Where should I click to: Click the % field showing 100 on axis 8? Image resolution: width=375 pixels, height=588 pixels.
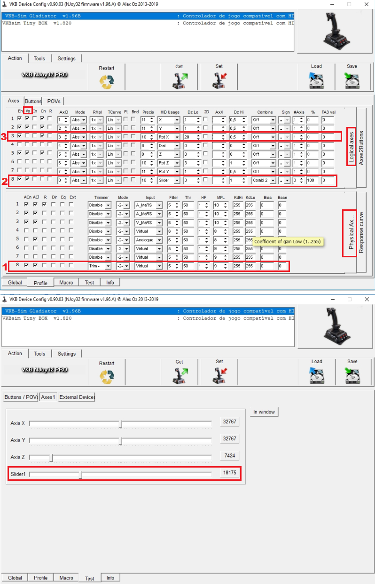click(312, 180)
